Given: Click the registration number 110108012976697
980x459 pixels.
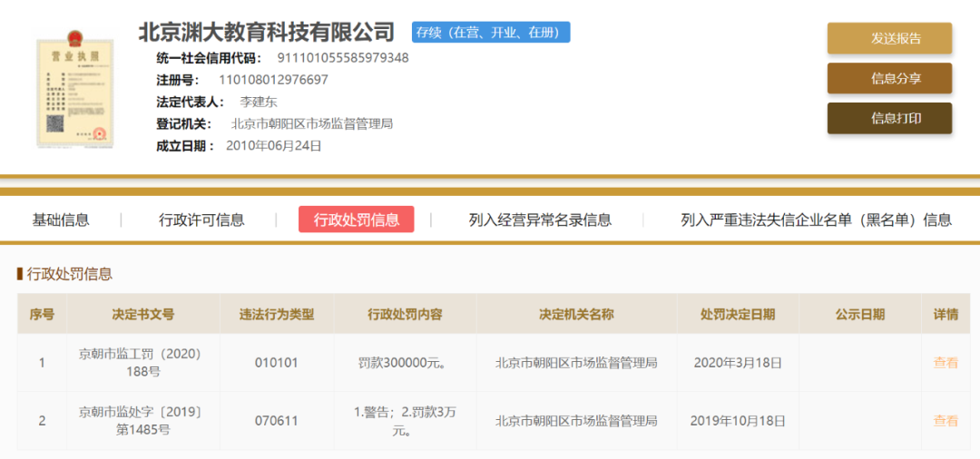Looking at the screenshot, I should pos(273,80).
